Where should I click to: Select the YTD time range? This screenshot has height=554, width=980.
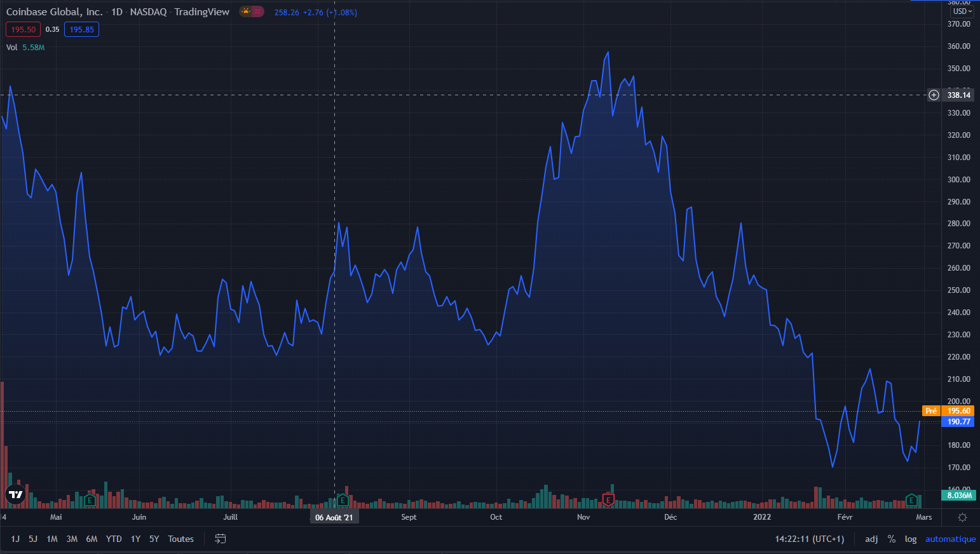pyautogui.click(x=114, y=539)
